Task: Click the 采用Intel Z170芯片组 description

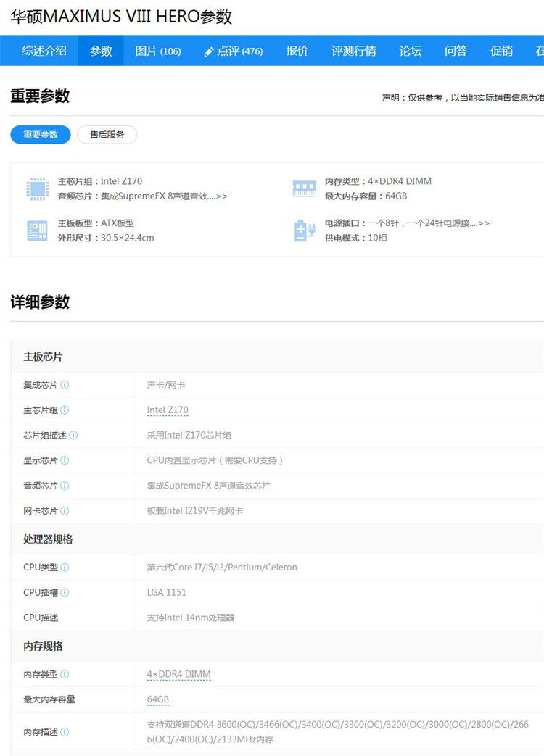Action: click(189, 435)
